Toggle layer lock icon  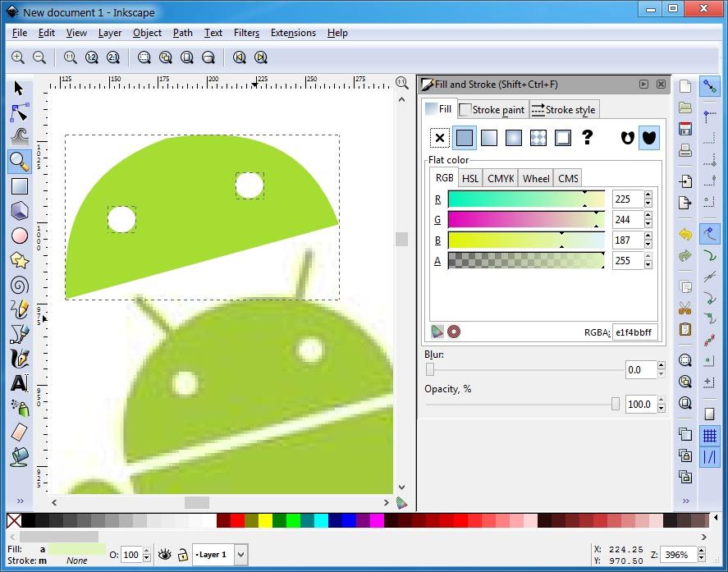click(x=183, y=555)
